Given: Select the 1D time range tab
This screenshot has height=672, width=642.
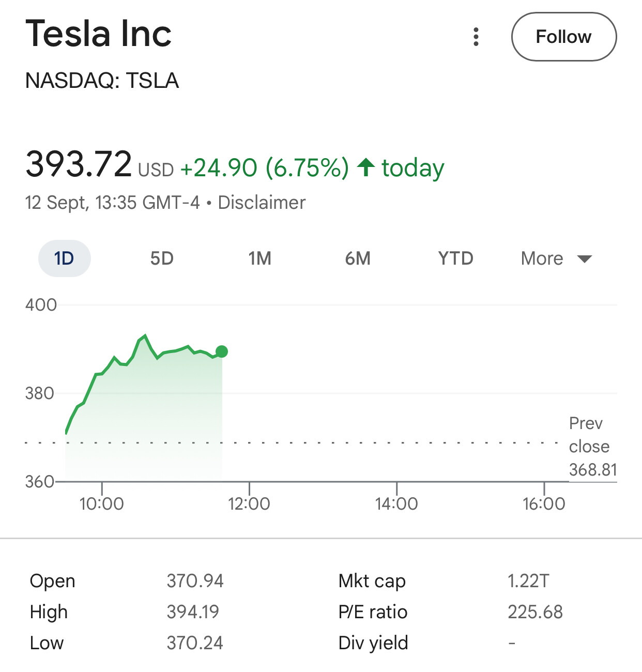Looking at the screenshot, I should (x=65, y=258).
